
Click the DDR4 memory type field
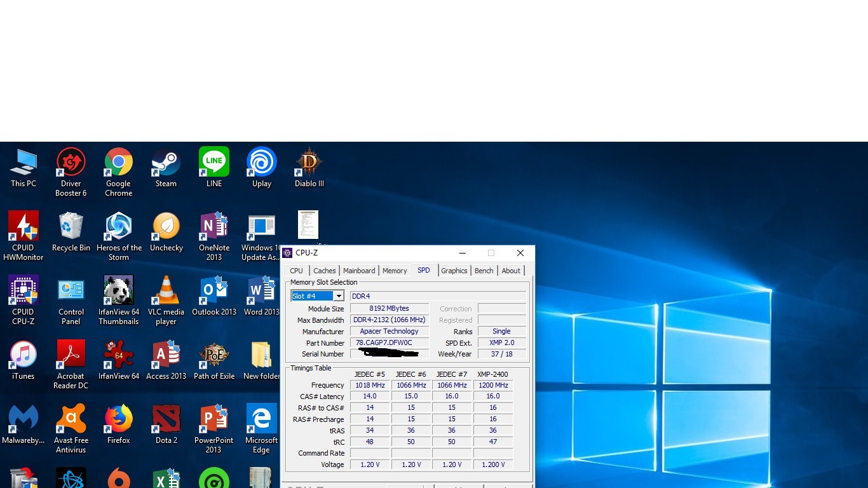[438, 296]
